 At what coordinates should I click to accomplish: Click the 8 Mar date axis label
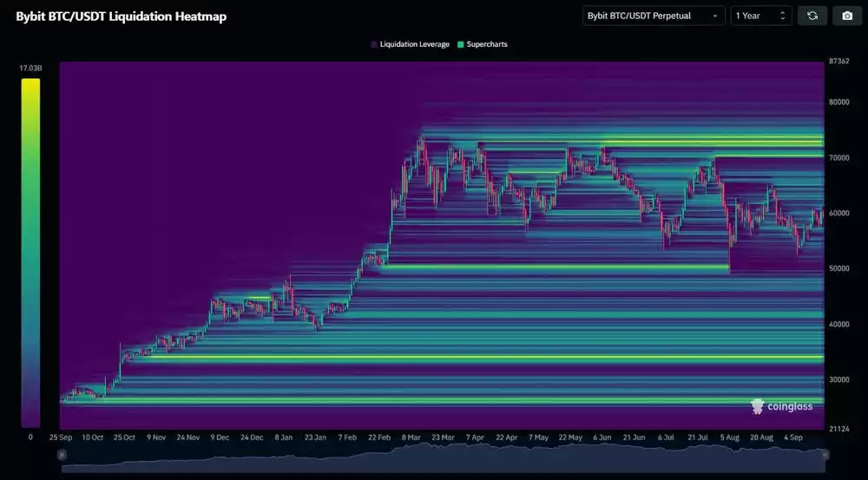411,437
